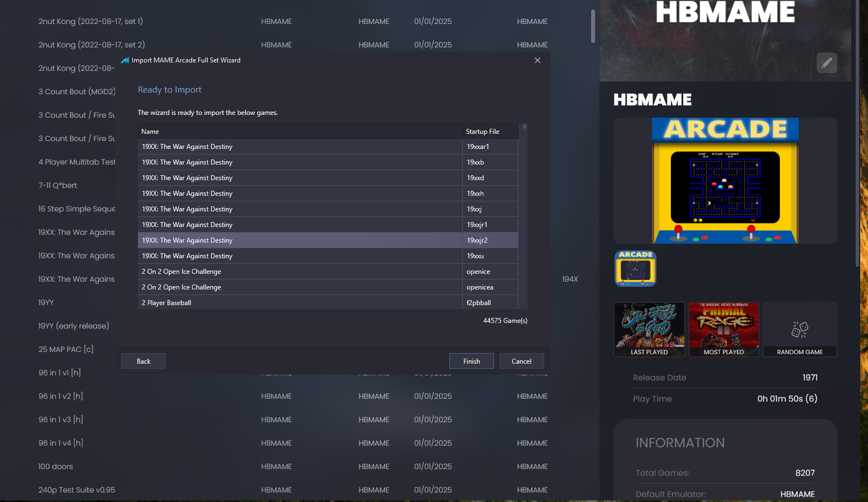Click the large Arcade cabinet image
The image size is (868, 502).
point(725,181)
